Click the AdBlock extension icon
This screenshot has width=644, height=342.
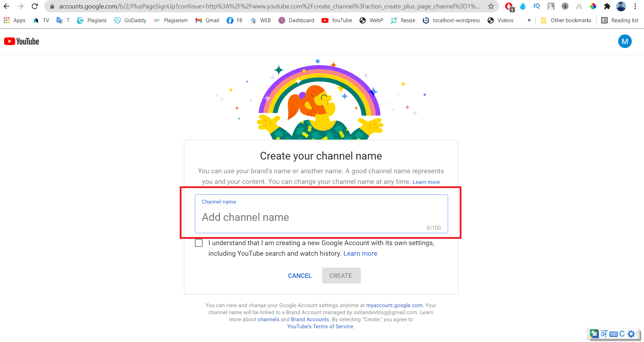(x=509, y=6)
